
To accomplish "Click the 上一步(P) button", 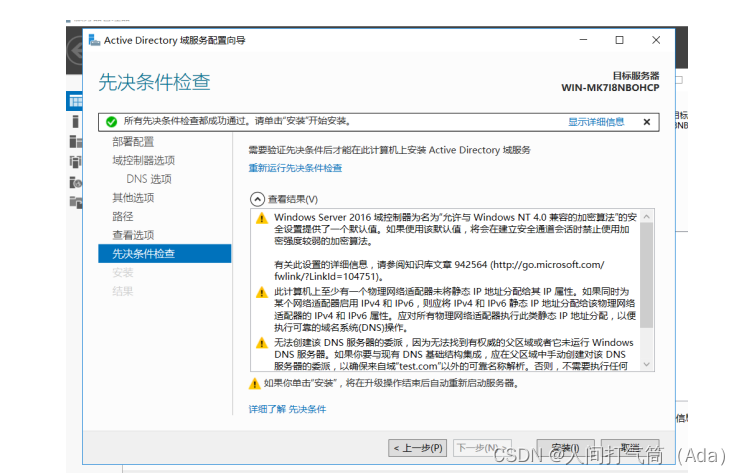I will (x=416, y=447).
